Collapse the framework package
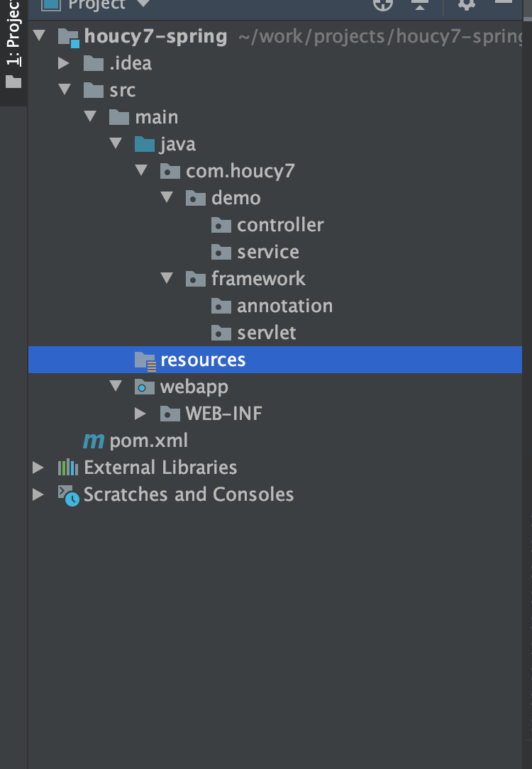The width and height of the screenshot is (532, 769). (x=167, y=279)
